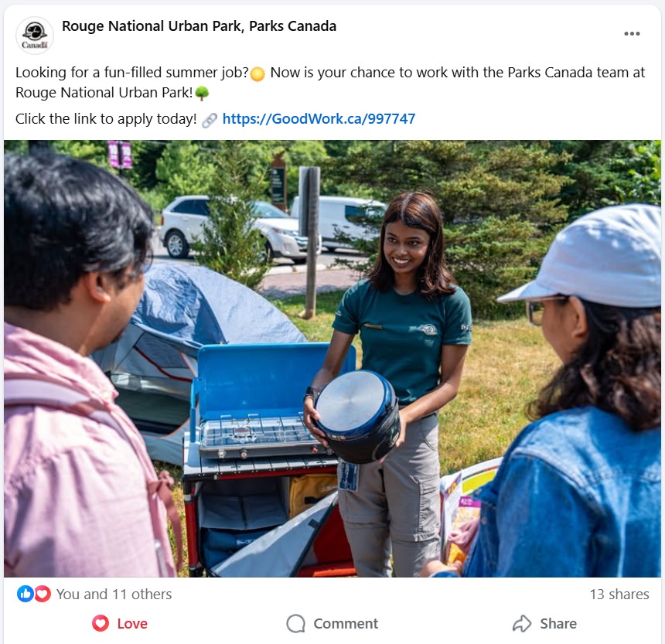The height and width of the screenshot is (644, 665).
Task: Click the sun emoji in the post text
Action: [257, 74]
